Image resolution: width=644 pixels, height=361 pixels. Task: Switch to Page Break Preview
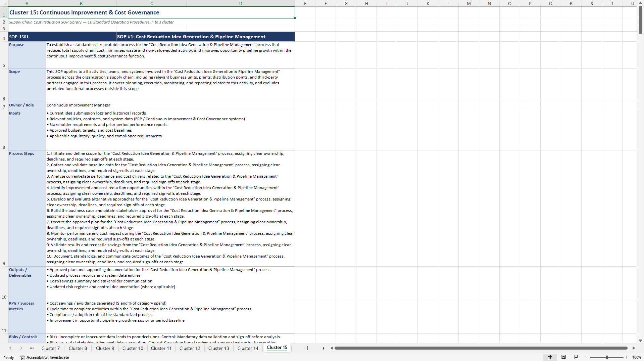point(577,357)
